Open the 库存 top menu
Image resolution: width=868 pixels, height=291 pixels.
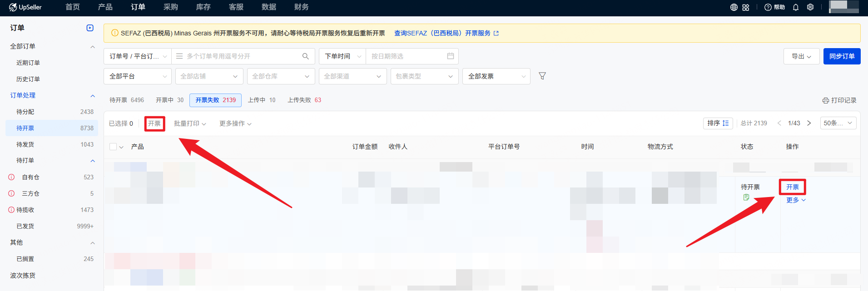(203, 7)
